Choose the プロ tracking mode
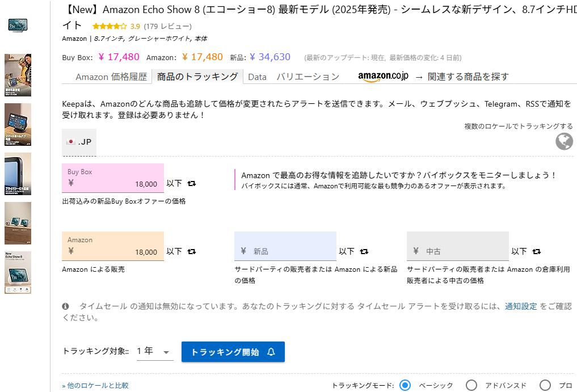This screenshot has width=577, height=392. tap(546, 385)
